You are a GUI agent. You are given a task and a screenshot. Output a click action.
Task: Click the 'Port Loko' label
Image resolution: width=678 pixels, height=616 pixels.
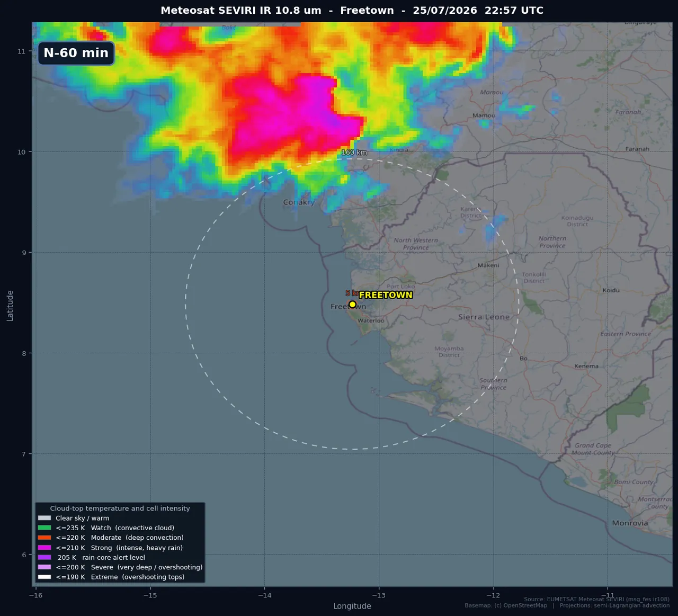click(x=401, y=287)
